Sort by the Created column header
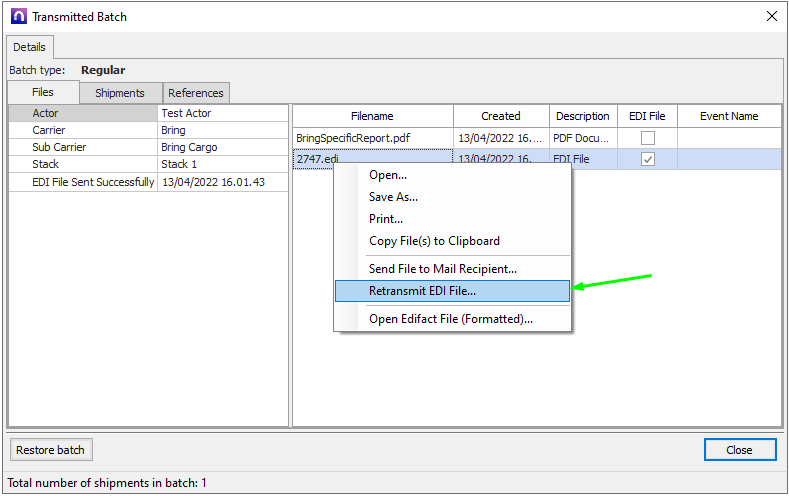This screenshot has height=496, width=789. click(500, 116)
